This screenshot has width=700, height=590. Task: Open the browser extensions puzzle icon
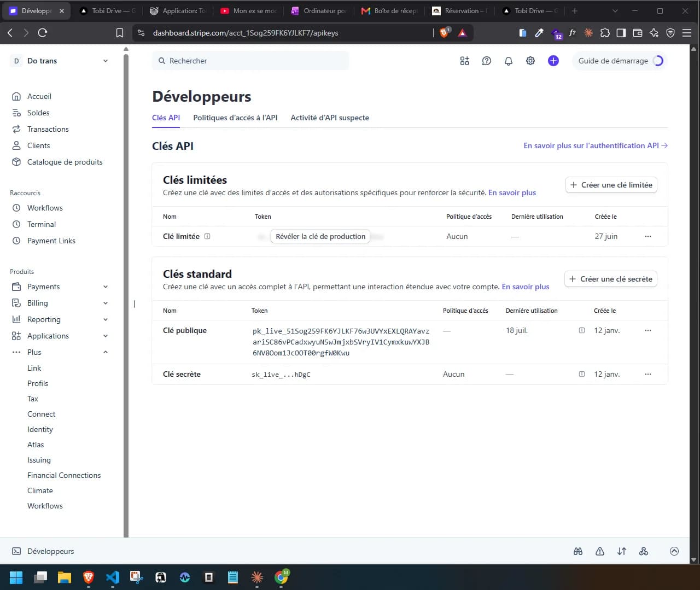[x=605, y=33]
